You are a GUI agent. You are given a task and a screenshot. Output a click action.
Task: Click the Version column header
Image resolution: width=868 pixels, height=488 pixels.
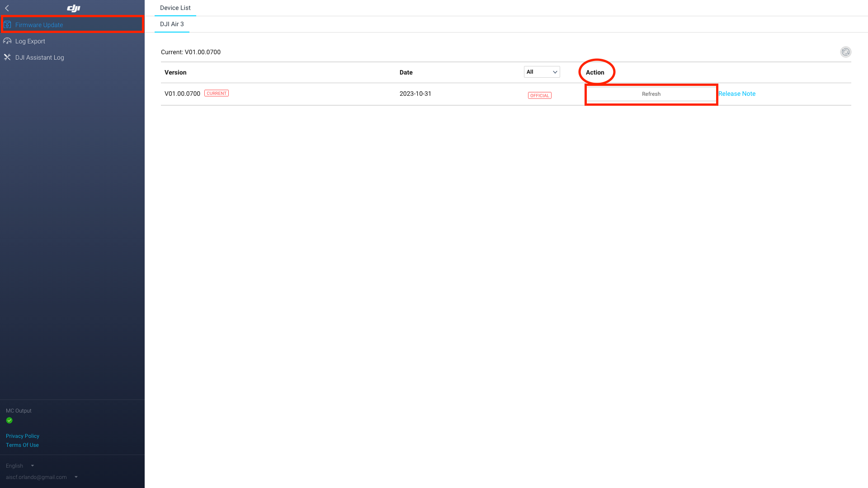(x=175, y=72)
